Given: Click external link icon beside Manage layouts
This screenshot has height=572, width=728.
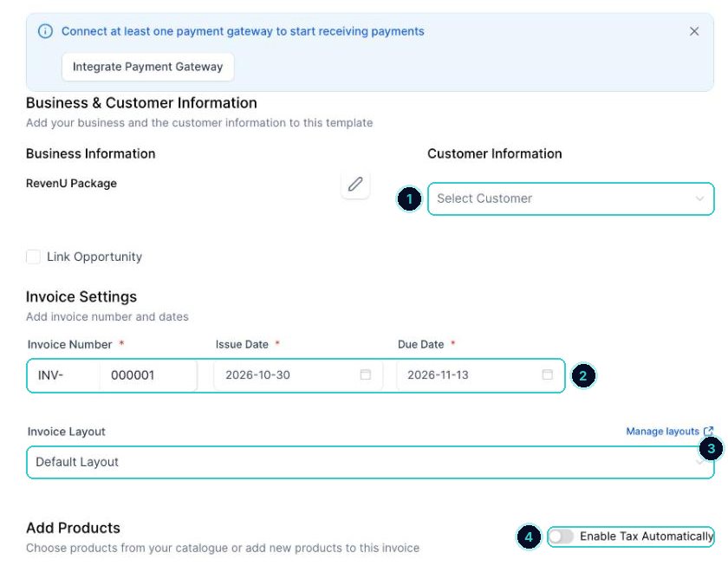Looking at the screenshot, I should 709,431.
